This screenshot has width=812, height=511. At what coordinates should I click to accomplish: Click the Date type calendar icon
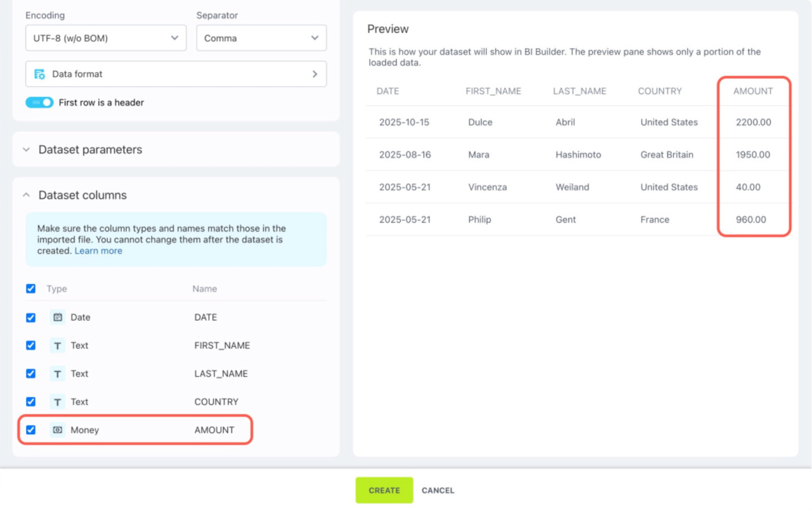click(58, 317)
